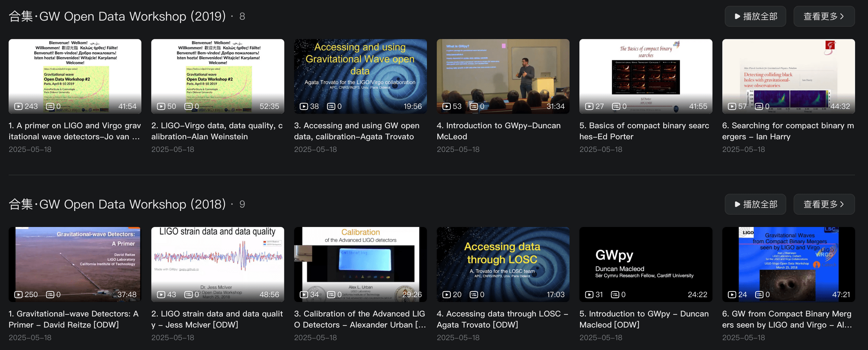Image resolution: width=868 pixels, height=350 pixels.
Task: Click danmaku comment icon on 41:55 video
Action: pyautogui.click(x=616, y=106)
